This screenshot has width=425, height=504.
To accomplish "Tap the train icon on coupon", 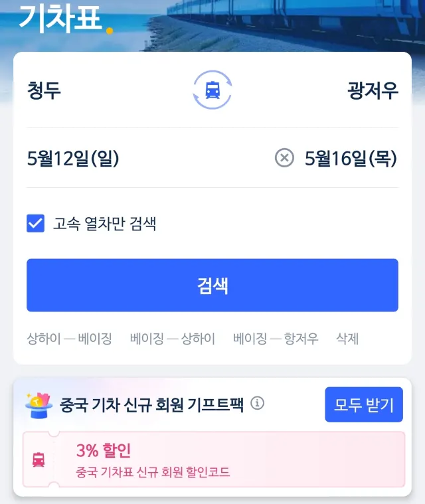I will pos(39,460).
